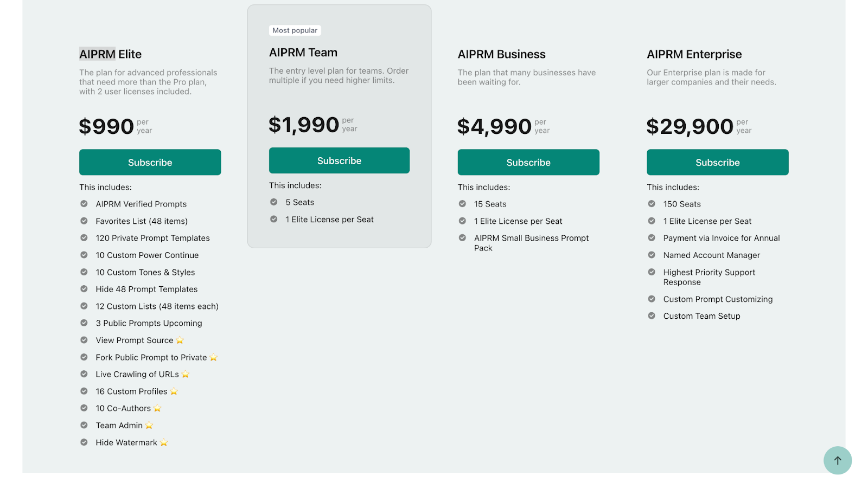Click the 'Team Admin' feature text
This screenshot has width=868, height=483.
pyautogui.click(x=119, y=426)
